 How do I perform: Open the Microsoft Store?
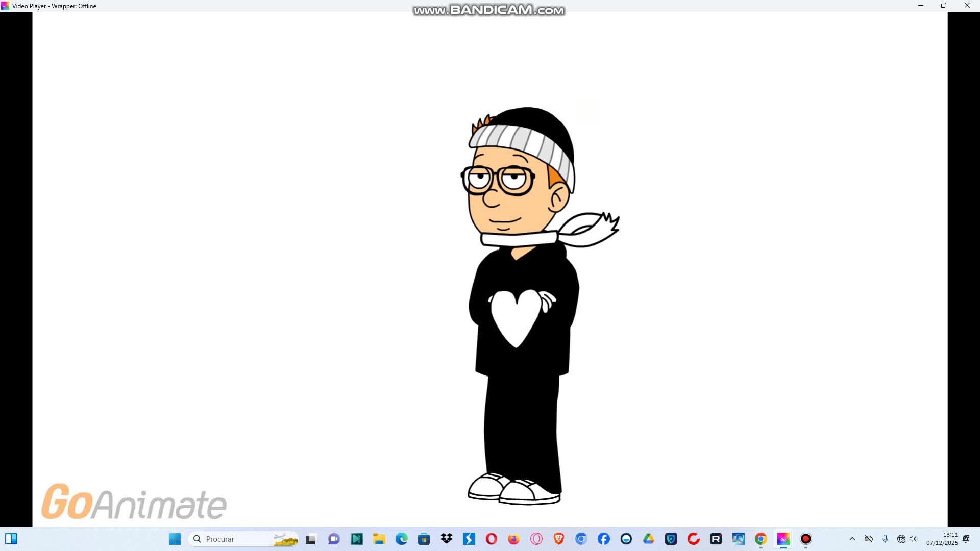[x=423, y=539]
